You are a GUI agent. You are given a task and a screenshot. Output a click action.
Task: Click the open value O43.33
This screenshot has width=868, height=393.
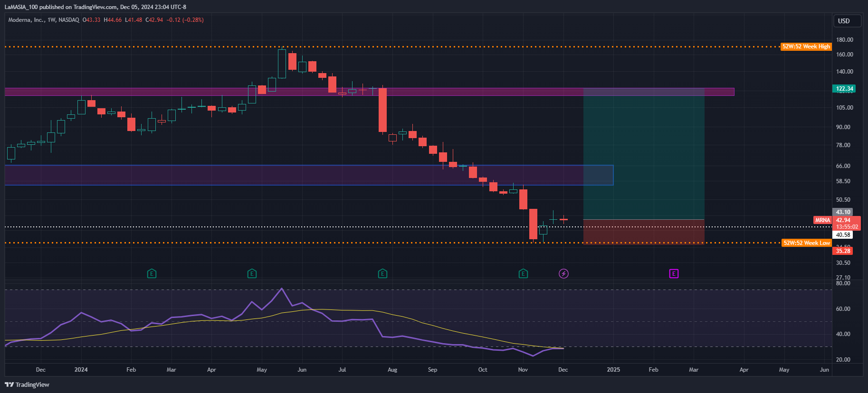pos(92,20)
